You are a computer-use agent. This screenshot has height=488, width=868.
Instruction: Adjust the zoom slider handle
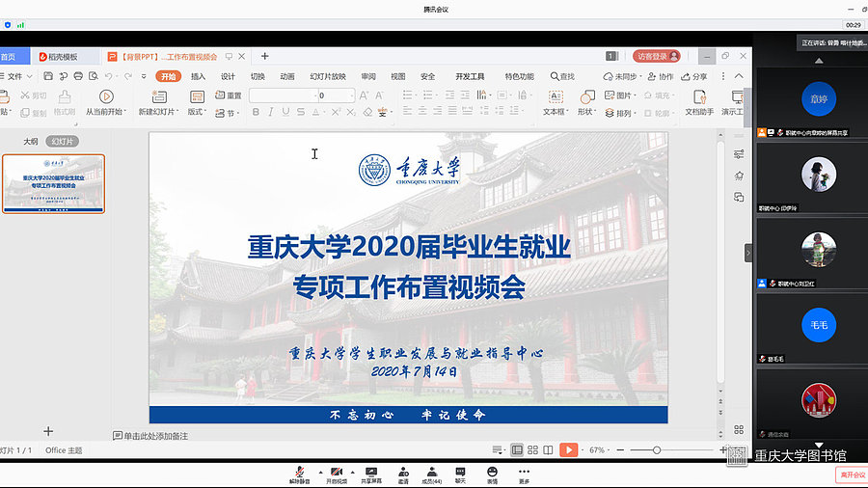point(657,450)
